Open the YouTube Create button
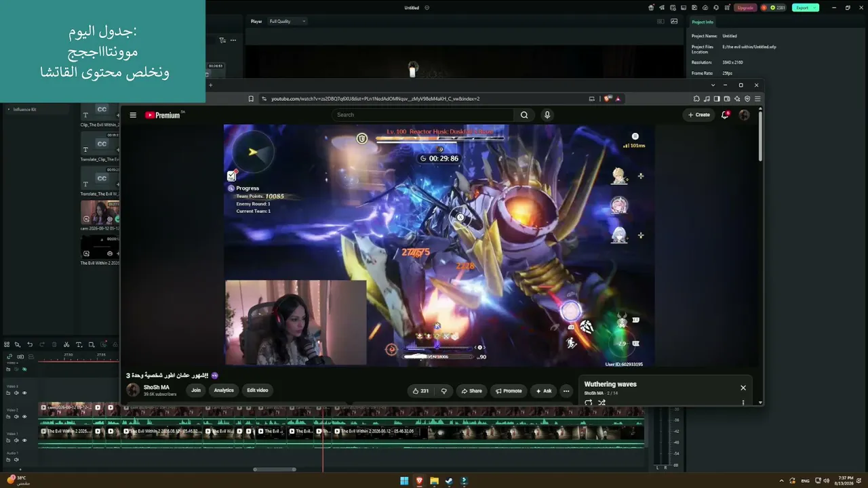Screen dimensions: 868x488 click(x=699, y=115)
